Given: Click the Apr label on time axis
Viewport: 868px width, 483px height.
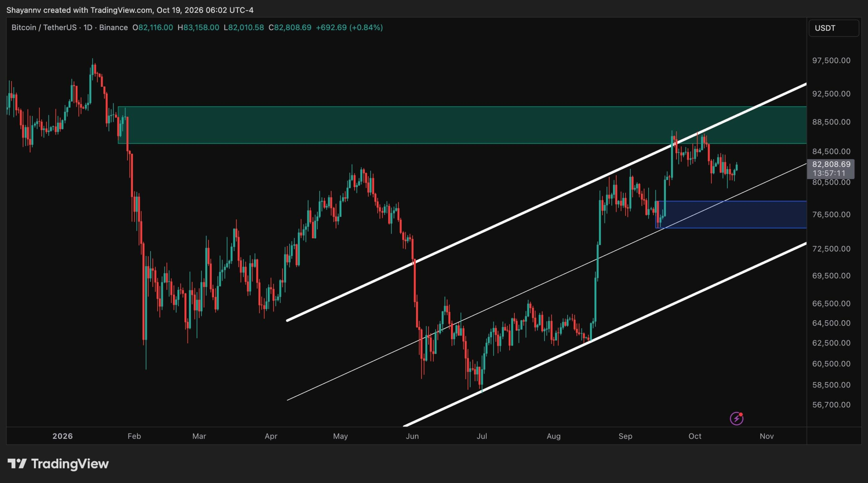Looking at the screenshot, I should click(271, 436).
